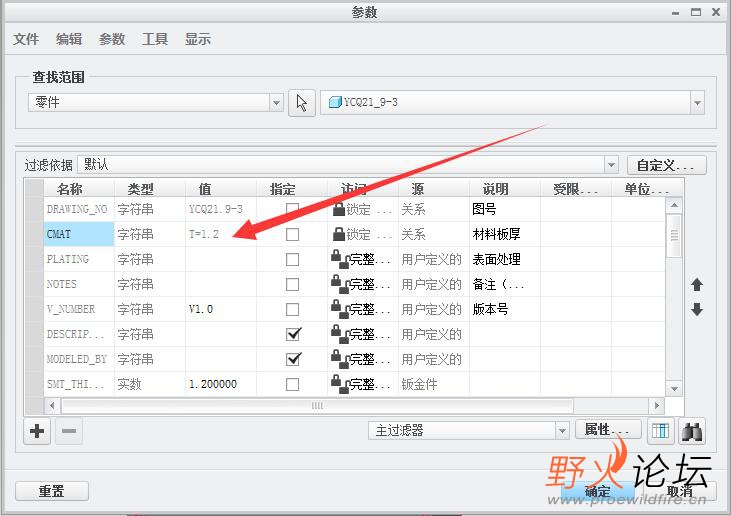Screen dimensions: 731x516
Task: Click lock icon in DRAWING_NO row
Action: point(338,209)
